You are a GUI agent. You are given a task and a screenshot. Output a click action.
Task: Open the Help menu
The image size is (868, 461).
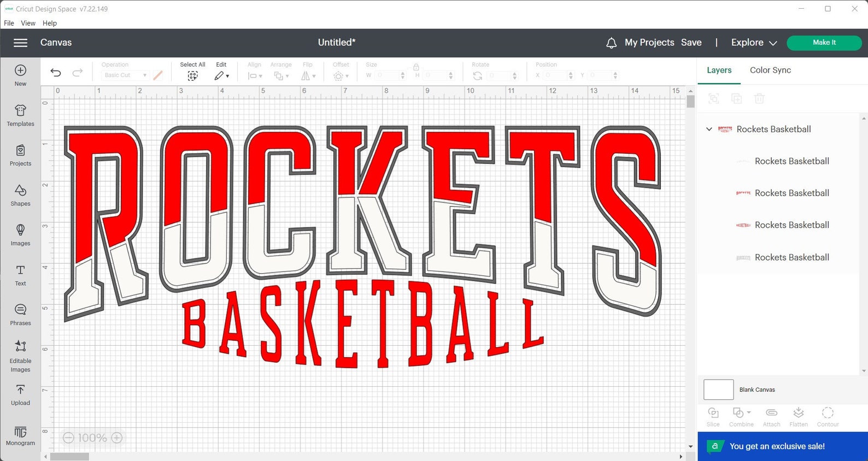pos(50,23)
